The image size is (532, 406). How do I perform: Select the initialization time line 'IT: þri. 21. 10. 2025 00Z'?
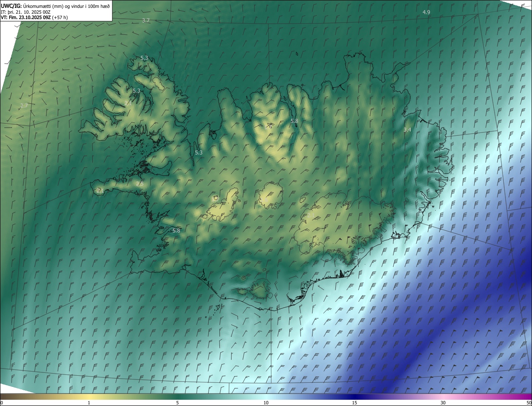(26, 12)
